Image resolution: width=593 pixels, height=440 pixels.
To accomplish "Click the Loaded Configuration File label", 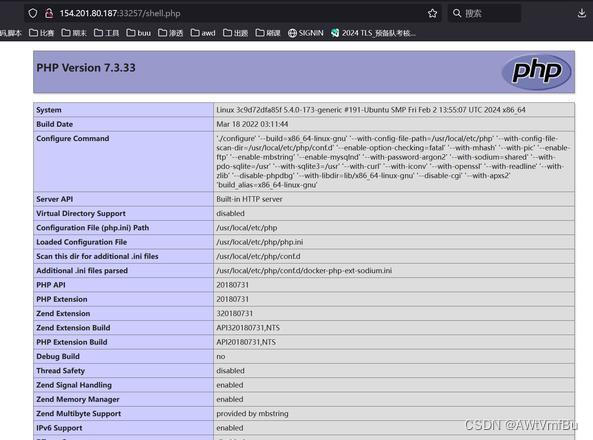I will (x=82, y=242).
